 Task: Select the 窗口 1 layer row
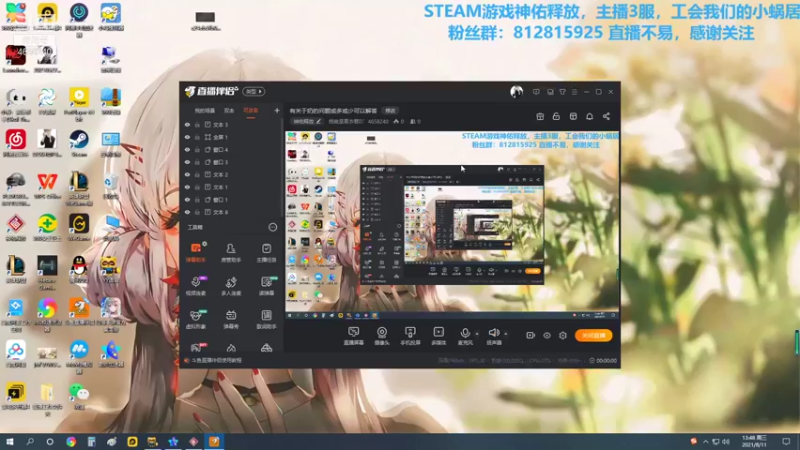click(x=231, y=199)
